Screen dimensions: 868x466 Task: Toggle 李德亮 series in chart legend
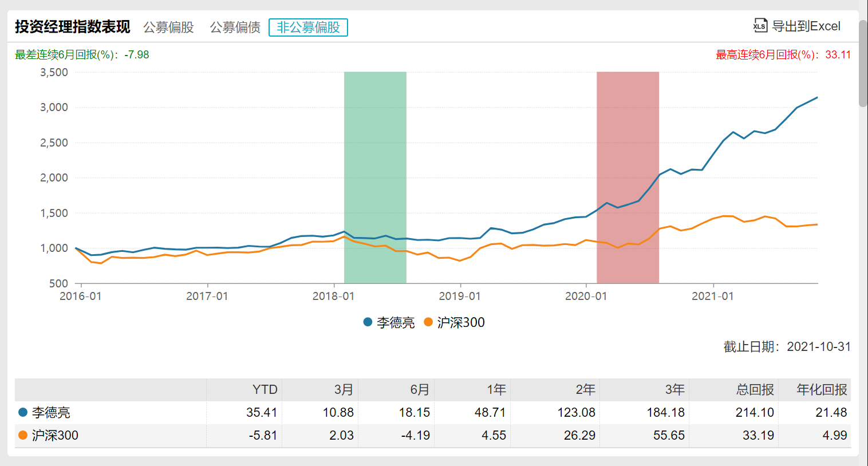(389, 323)
